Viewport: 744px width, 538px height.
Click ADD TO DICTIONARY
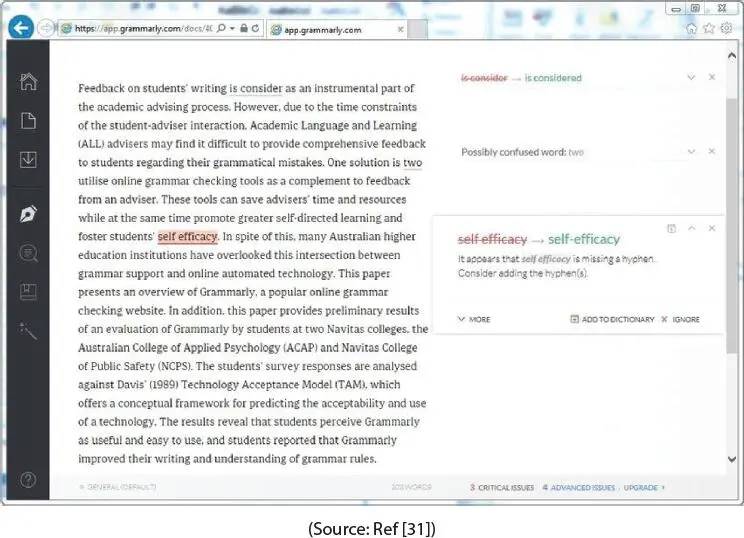tap(612, 319)
